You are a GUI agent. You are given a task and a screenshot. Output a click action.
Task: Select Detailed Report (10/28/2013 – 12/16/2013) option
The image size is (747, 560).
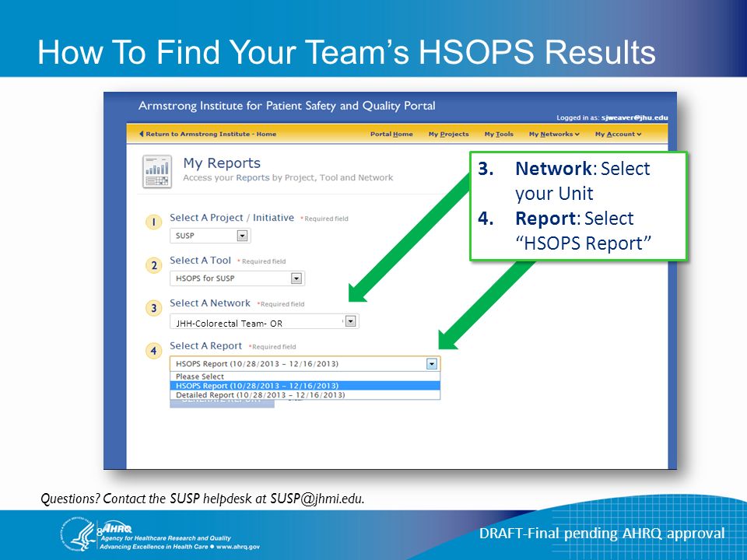305,395
